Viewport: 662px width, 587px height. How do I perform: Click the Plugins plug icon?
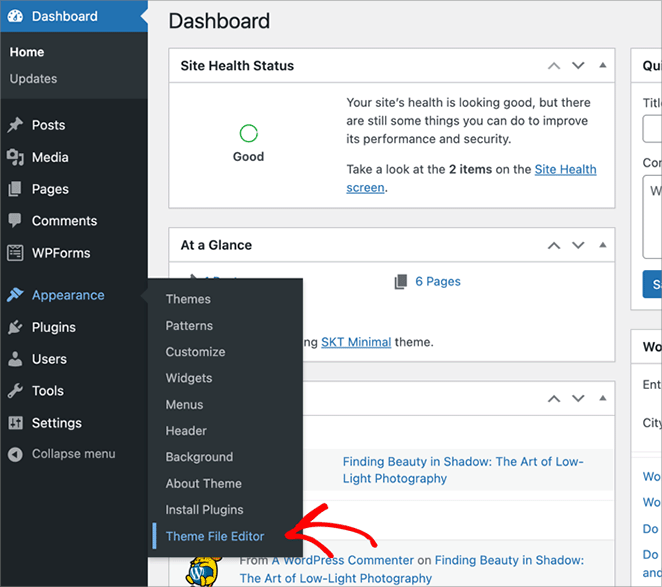click(15, 327)
